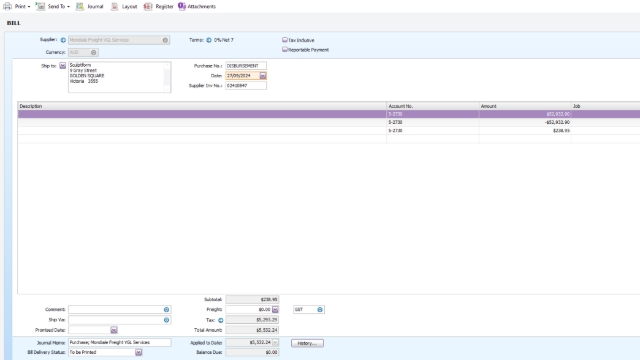Click the Account No. column header
Image resolution: width=640 pixels, height=360 pixels.
pos(433,106)
